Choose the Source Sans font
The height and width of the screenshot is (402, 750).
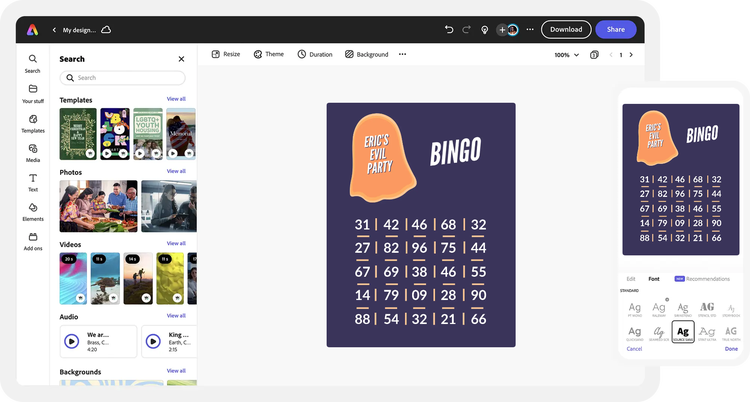(683, 332)
